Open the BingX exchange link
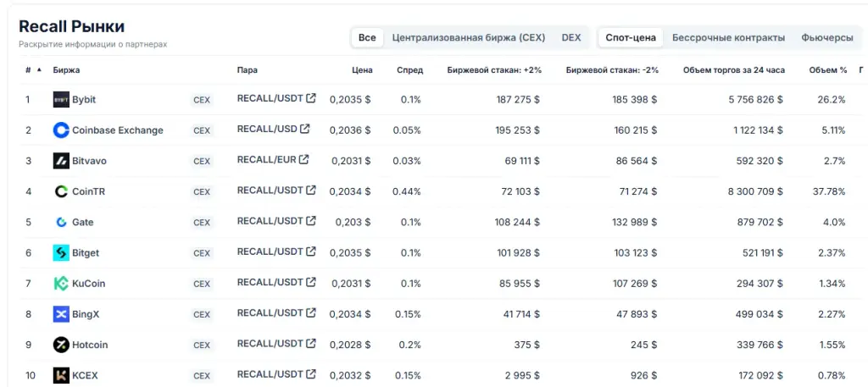 pyautogui.click(x=86, y=314)
